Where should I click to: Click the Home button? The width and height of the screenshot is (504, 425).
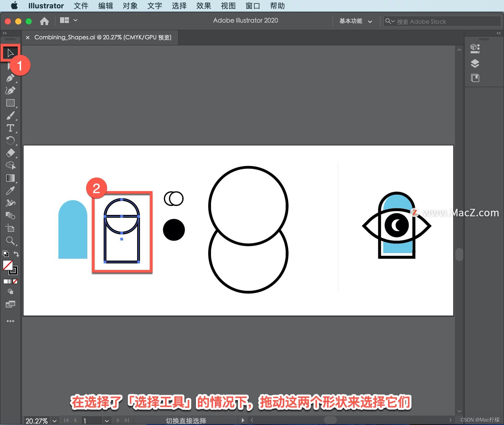click(44, 21)
